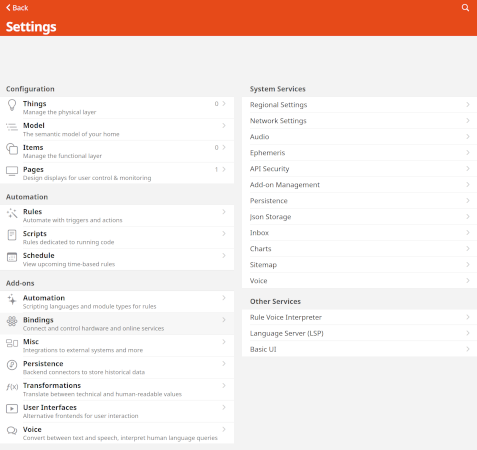The image size is (477, 450).
Task: Click the chevron on the Things row
Action: (224, 104)
